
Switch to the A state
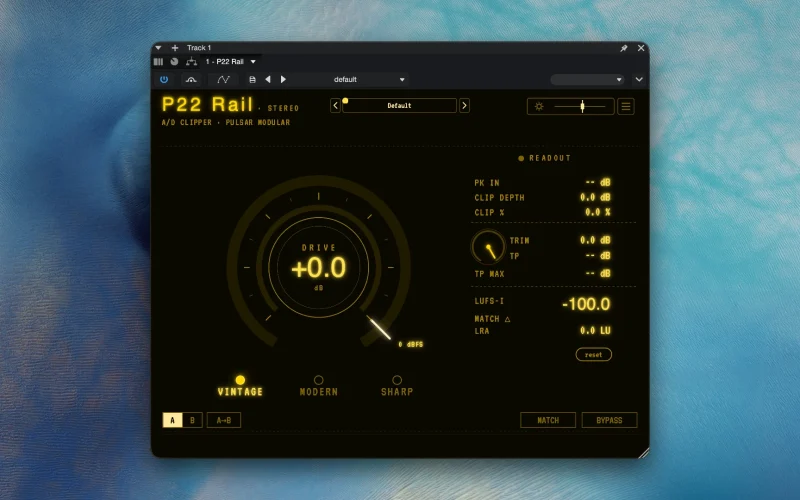(x=172, y=420)
